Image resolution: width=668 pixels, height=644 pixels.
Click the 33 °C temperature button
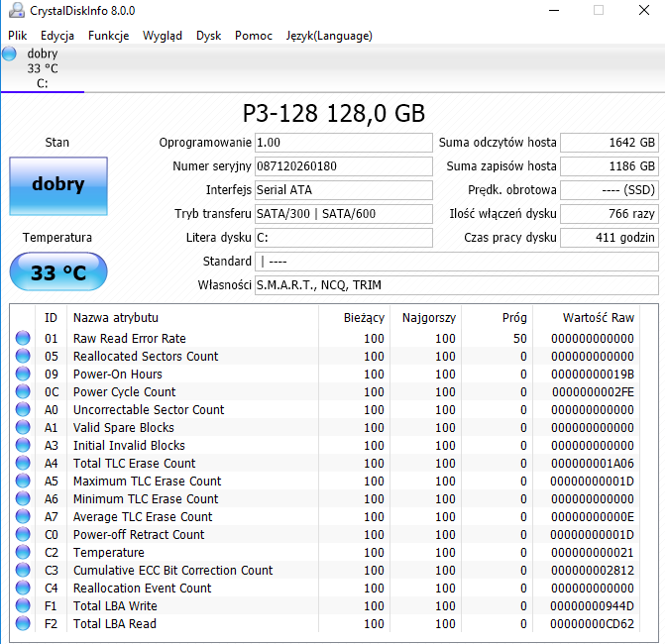[x=58, y=271]
